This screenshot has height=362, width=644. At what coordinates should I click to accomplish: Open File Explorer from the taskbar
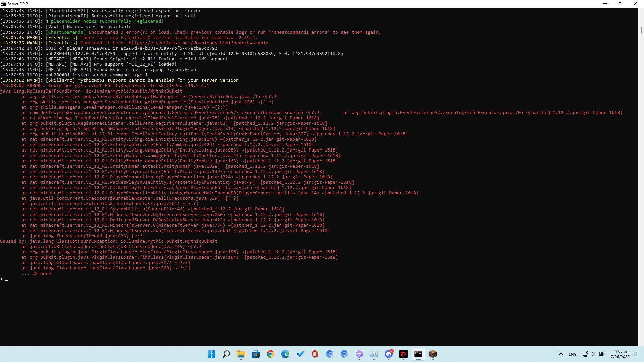click(x=241, y=354)
